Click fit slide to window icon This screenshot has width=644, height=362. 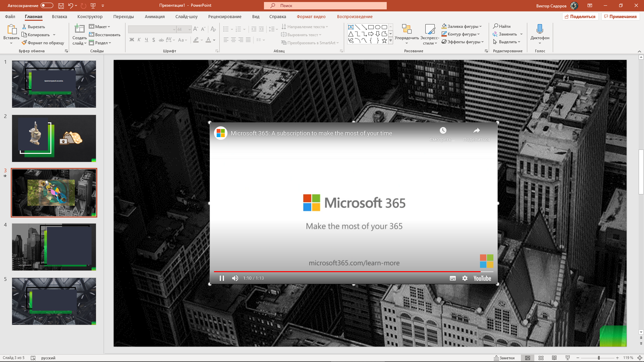click(640, 358)
